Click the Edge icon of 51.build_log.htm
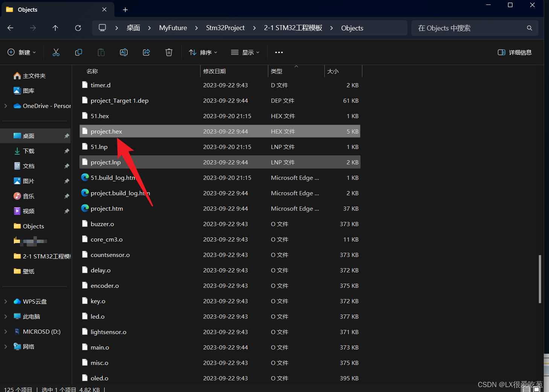This screenshot has width=549, height=392. pos(85,177)
